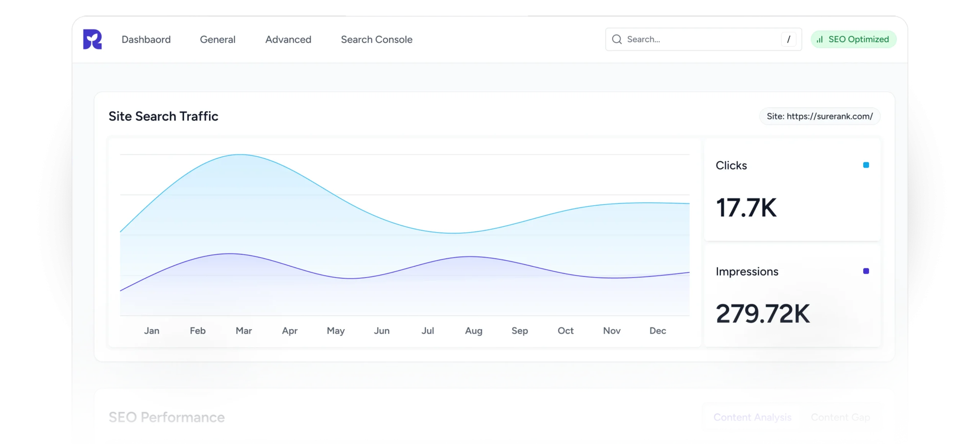Click the Site surerank.com URL pill
Image resolution: width=980 pixels, height=444 pixels.
[820, 116]
